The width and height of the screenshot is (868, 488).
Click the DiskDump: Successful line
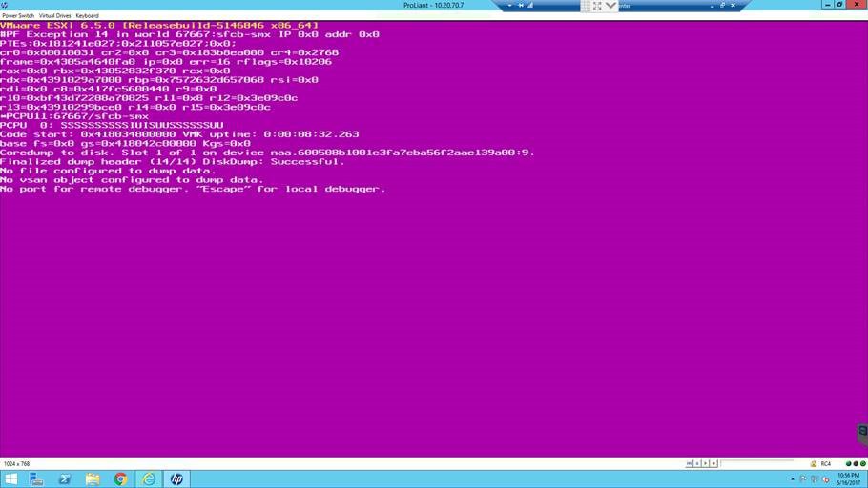click(x=172, y=162)
